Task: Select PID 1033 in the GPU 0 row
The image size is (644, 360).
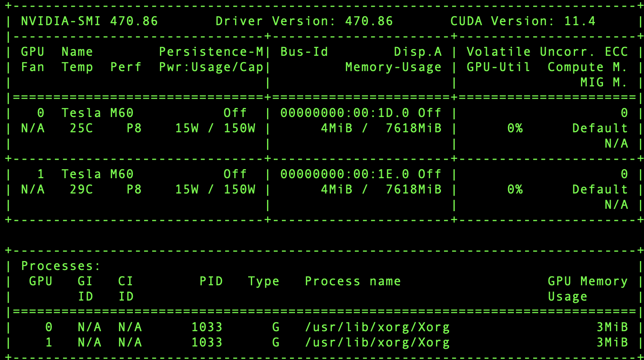Action: tap(212, 327)
